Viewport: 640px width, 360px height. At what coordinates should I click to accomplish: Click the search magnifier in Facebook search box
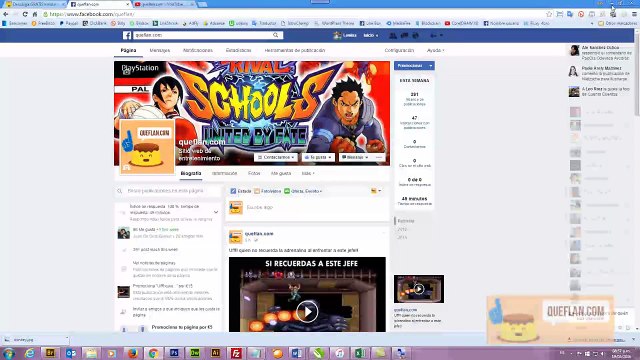276,35
